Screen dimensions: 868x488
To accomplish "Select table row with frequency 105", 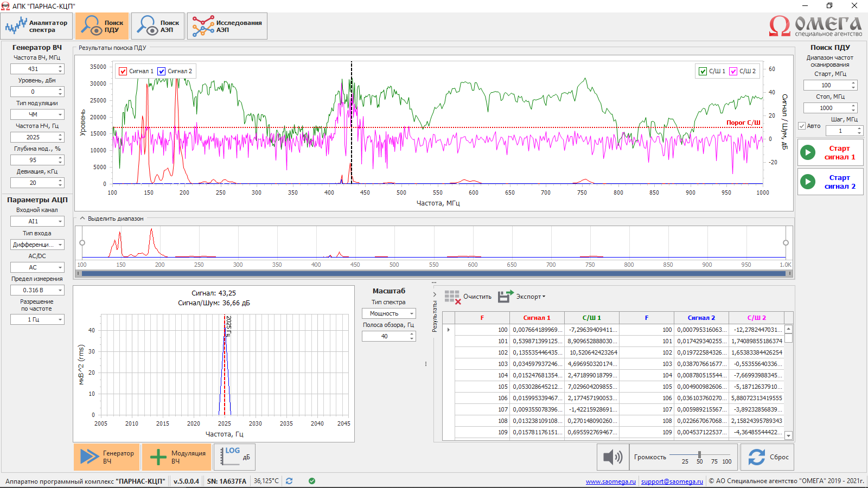I will tap(614, 387).
